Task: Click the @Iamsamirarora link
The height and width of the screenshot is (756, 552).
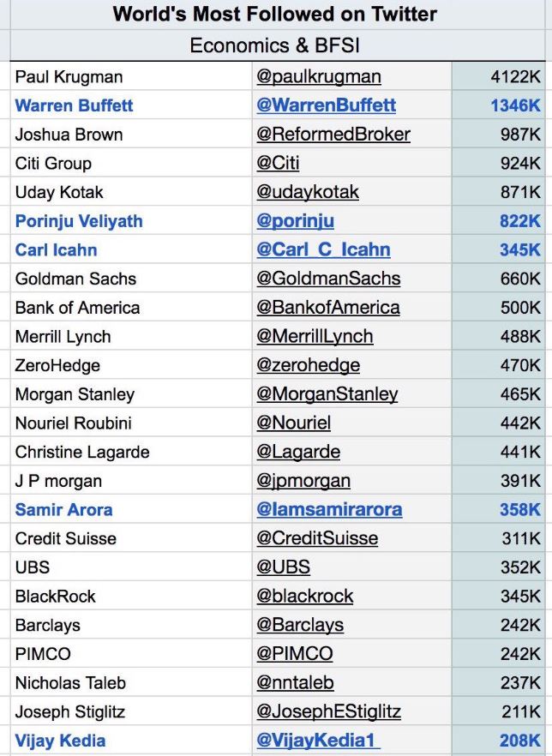Action: tap(329, 510)
